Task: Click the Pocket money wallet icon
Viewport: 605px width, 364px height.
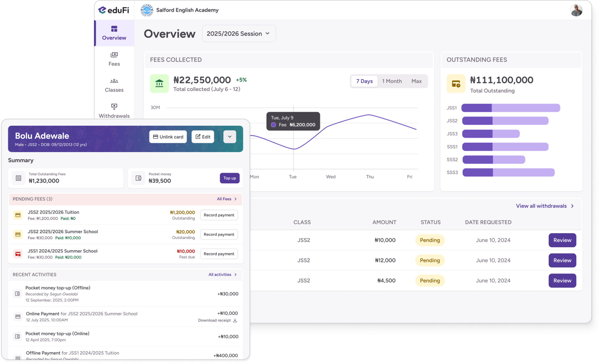Action: point(138,178)
